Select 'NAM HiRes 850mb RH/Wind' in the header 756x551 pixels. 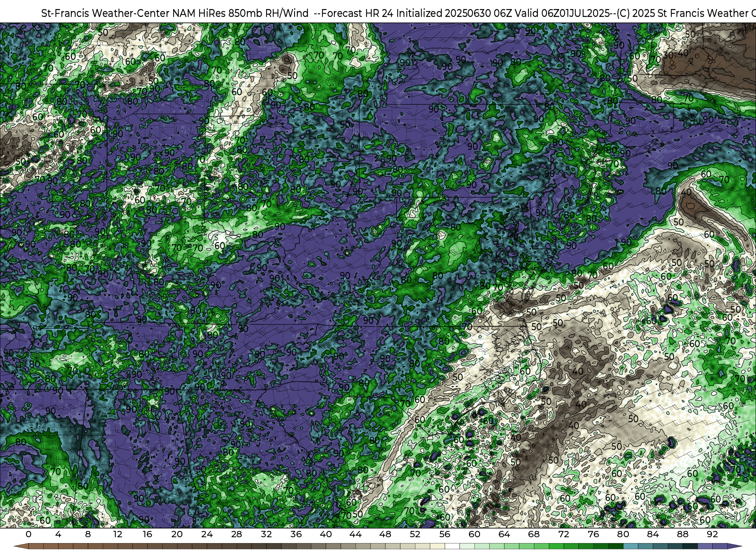click(x=241, y=13)
